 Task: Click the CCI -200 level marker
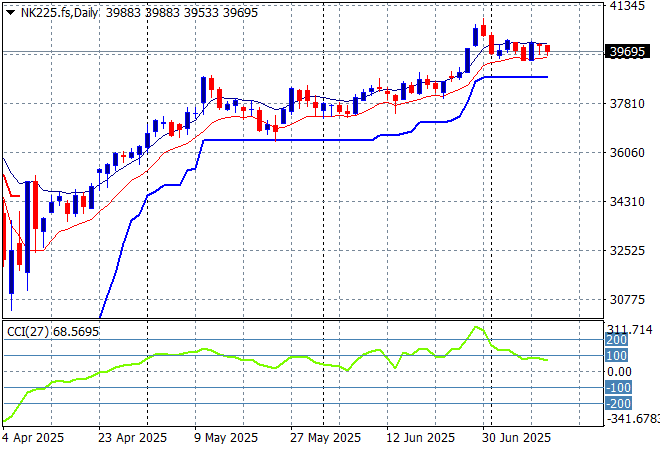[617, 403]
